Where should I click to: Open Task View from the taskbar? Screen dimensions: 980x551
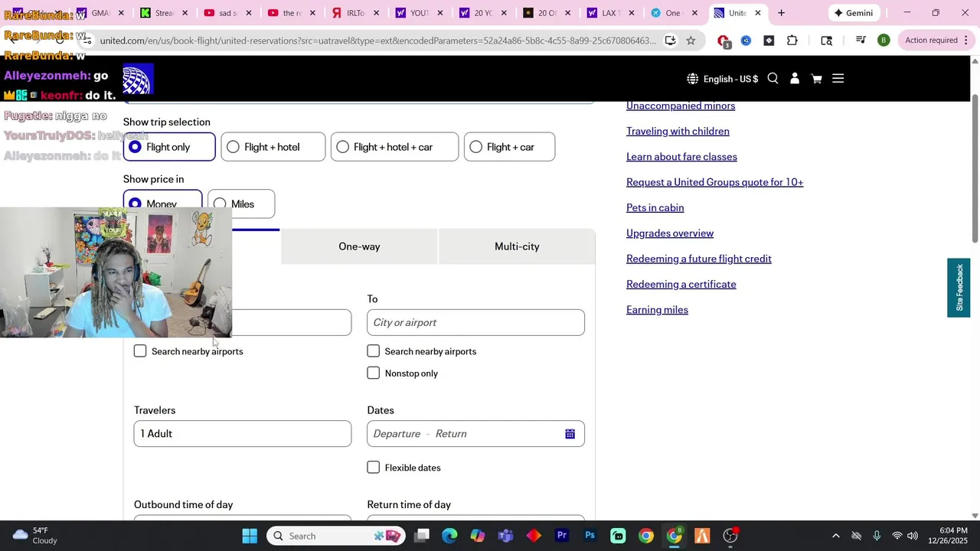(421, 536)
